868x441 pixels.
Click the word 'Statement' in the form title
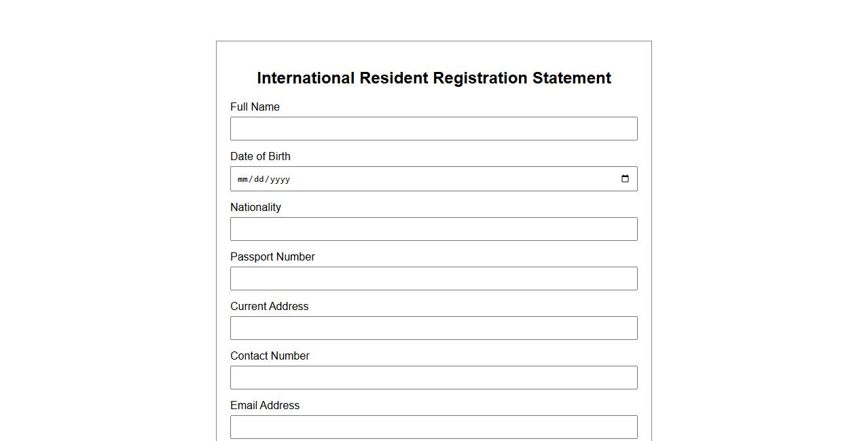(571, 79)
